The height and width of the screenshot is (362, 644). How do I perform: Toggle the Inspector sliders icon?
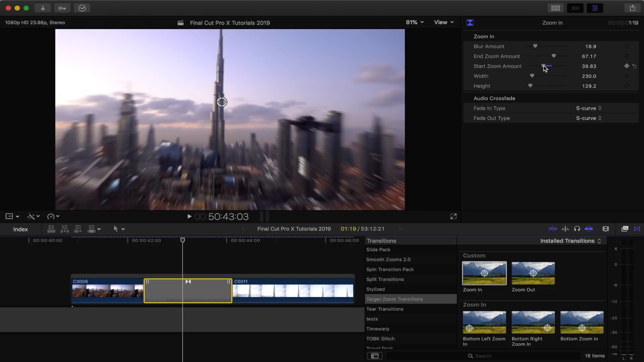(595, 8)
